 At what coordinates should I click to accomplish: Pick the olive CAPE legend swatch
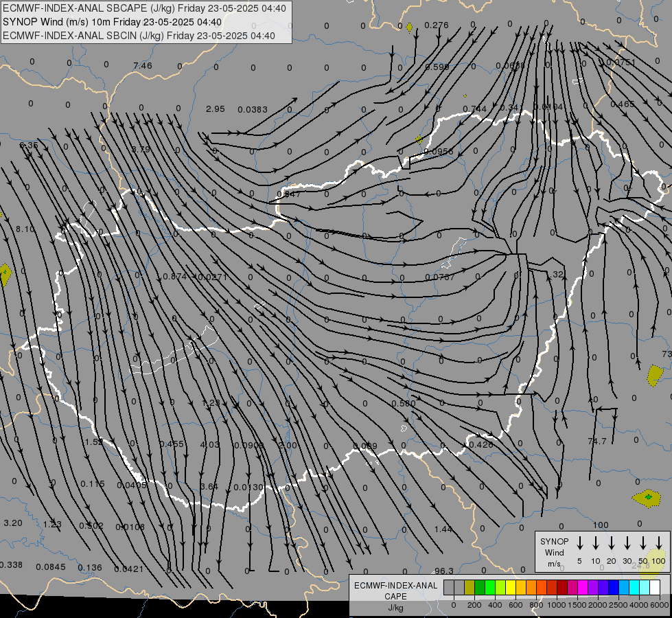coord(470,588)
